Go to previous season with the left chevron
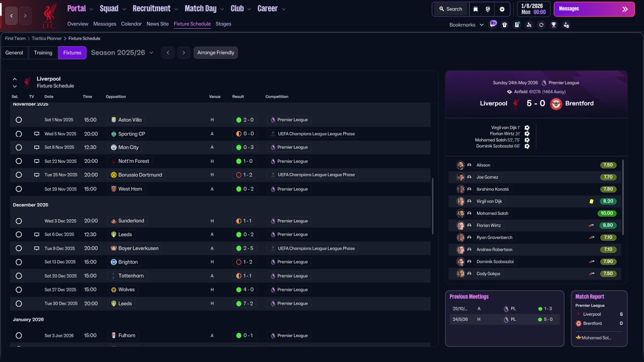644x362 pixels. [168, 53]
